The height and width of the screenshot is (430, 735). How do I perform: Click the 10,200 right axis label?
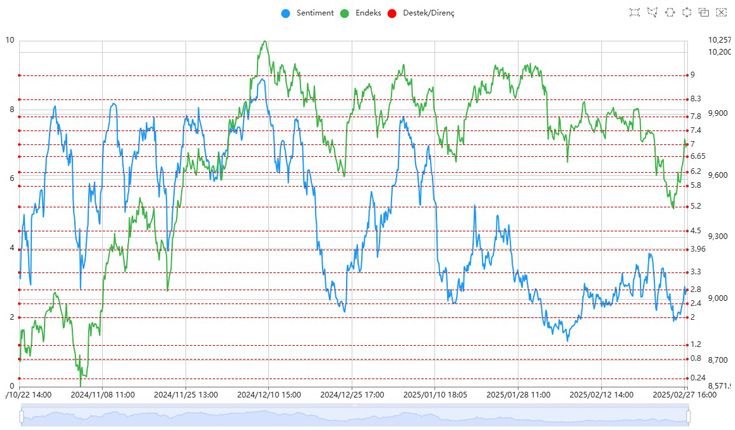719,51
